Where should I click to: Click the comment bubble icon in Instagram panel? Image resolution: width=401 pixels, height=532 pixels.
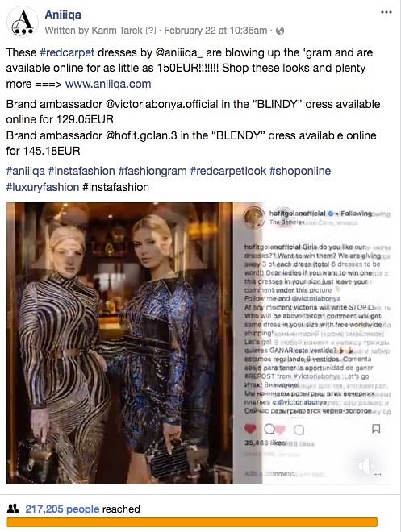click(269, 430)
